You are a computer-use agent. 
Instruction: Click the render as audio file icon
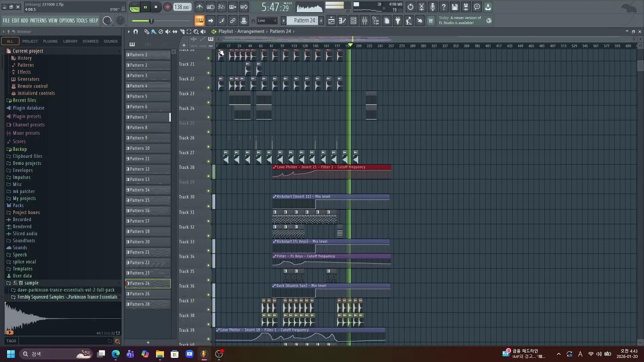coord(466,7)
